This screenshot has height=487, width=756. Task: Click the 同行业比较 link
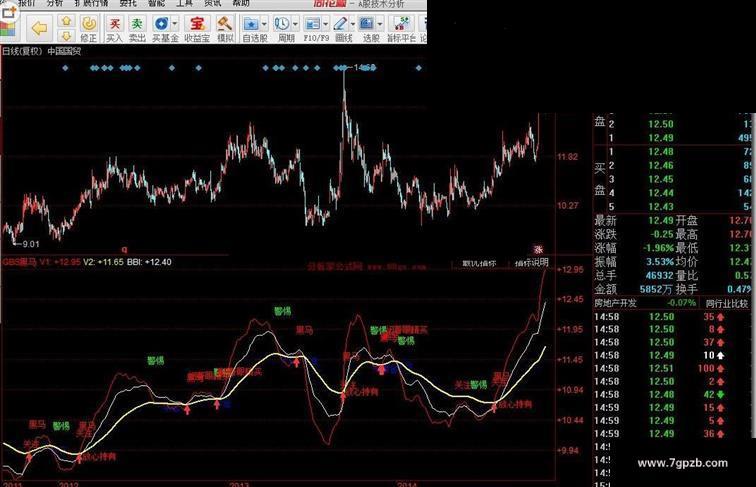pyautogui.click(x=727, y=304)
